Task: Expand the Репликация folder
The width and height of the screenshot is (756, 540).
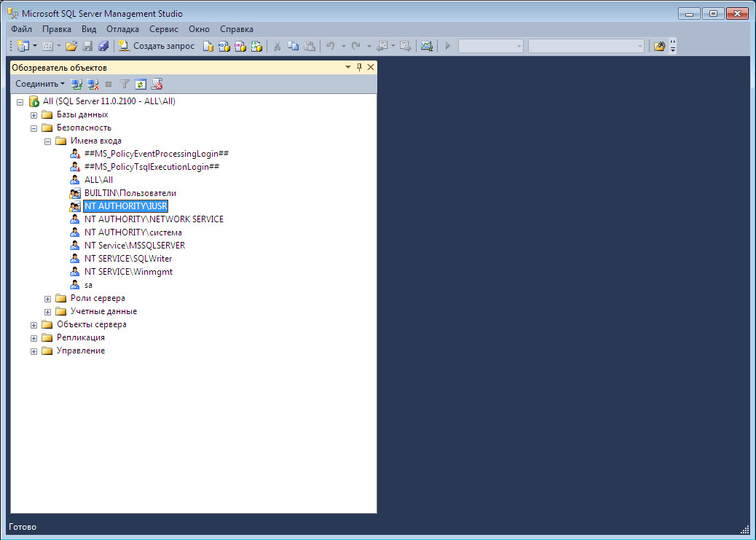Action: [x=34, y=338]
